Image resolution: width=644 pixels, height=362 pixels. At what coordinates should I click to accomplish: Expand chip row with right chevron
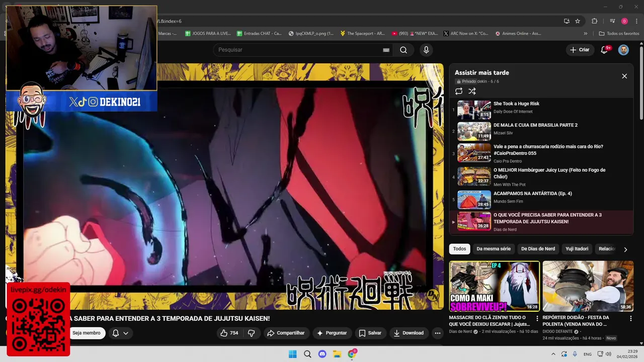tap(625, 249)
